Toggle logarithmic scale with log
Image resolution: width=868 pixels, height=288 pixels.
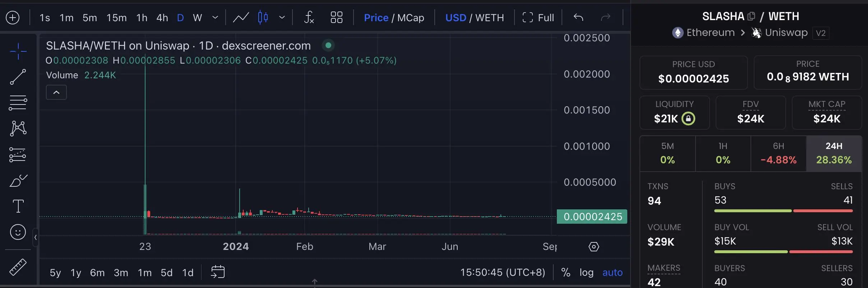(586, 273)
